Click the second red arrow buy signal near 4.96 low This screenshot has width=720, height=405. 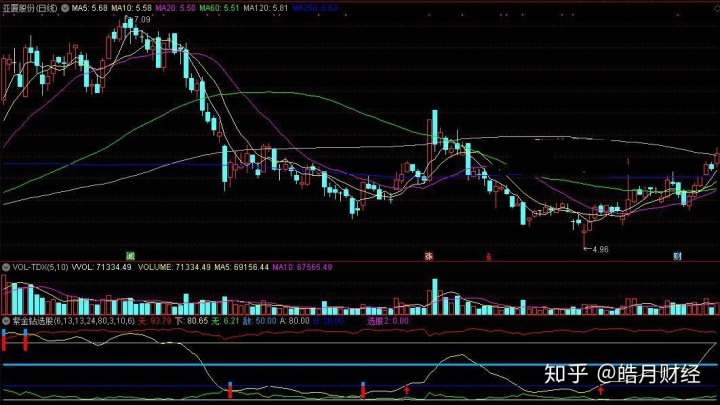(601, 390)
